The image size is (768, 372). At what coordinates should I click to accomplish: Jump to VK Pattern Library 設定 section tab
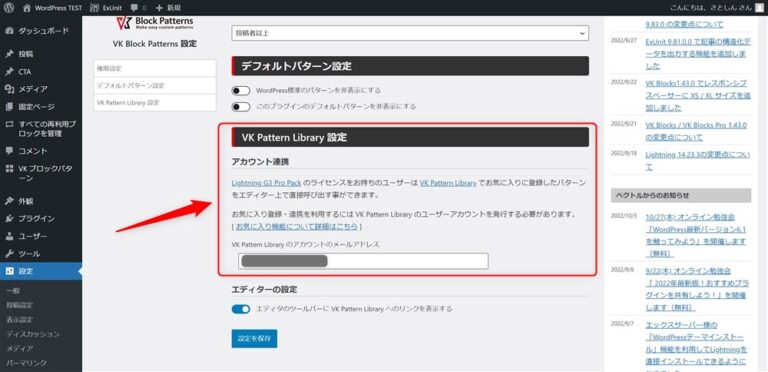coord(155,102)
